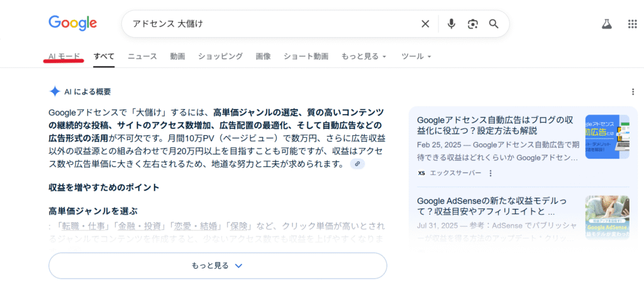
Task: Select the ニュース tab
Action: coord(142,56)
